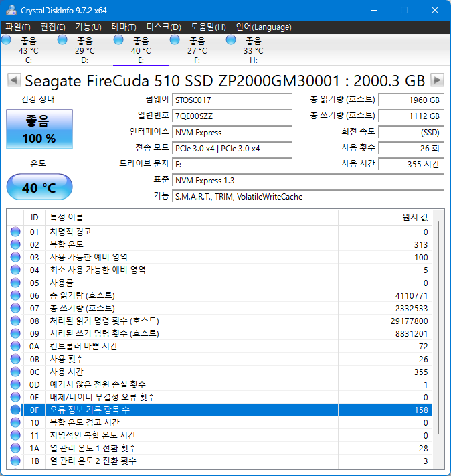Open the 기능(U) menu

coord(88,27)
